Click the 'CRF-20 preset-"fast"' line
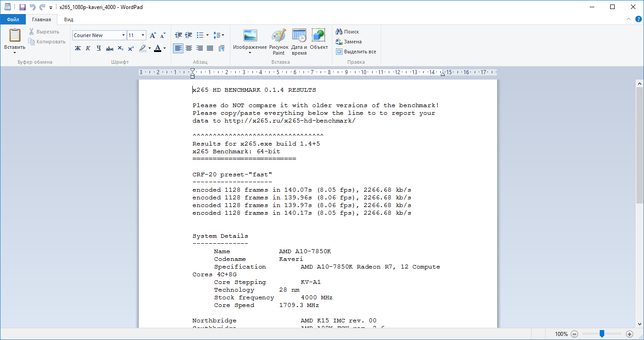 point(232,175)
